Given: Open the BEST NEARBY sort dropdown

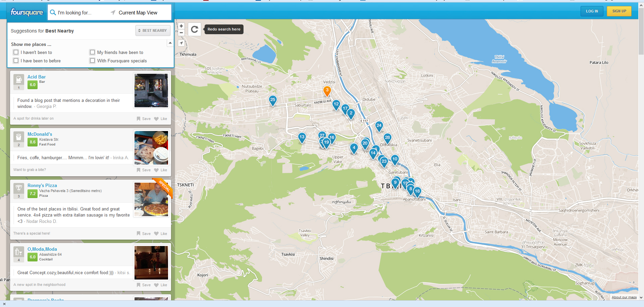Looking at the screenshot, I should [153, 30].
